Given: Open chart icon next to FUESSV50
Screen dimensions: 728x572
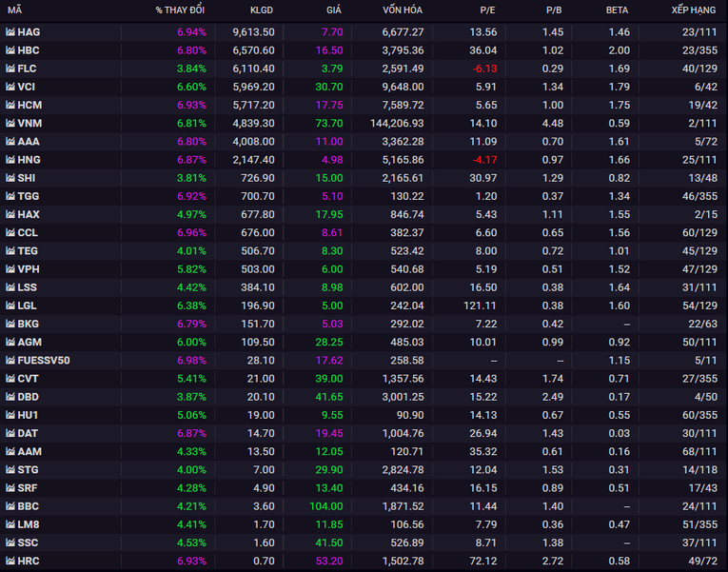Looking at the screenshot, I should [10, 361].
